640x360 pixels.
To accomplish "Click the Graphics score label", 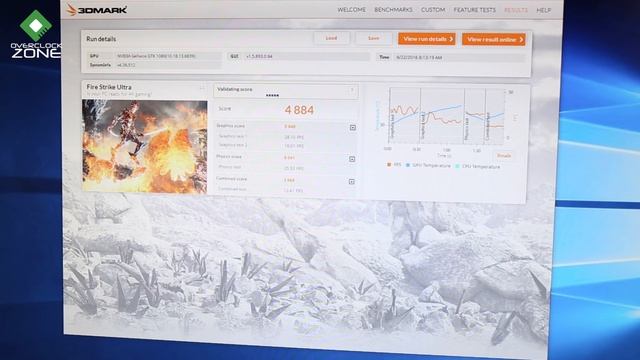I will coord(231,126).
